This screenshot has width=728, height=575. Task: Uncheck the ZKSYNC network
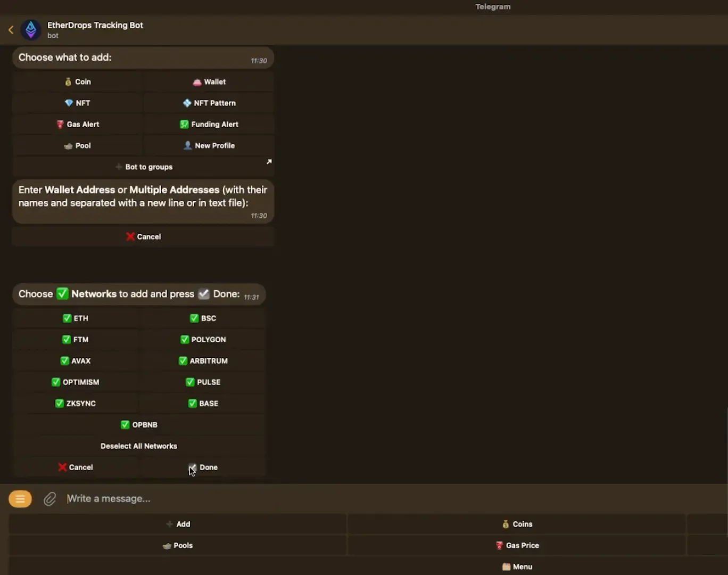coord(76,403)
